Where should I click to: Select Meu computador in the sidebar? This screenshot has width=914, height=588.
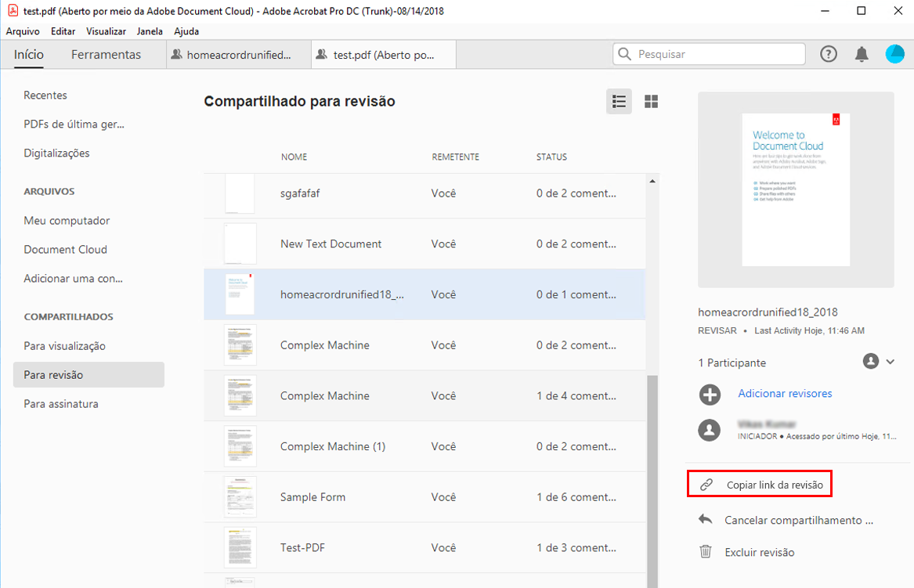coord(67,221)
